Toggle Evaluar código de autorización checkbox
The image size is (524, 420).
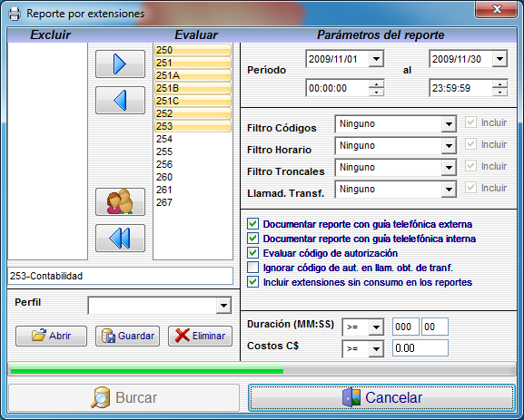pyautogui.click(x=253, y=253)
